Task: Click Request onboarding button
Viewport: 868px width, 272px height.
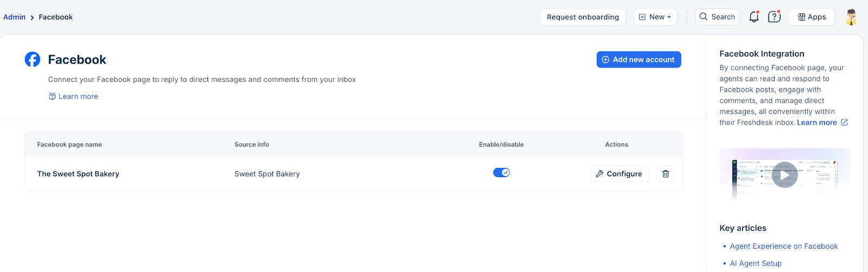Action: 583,17
